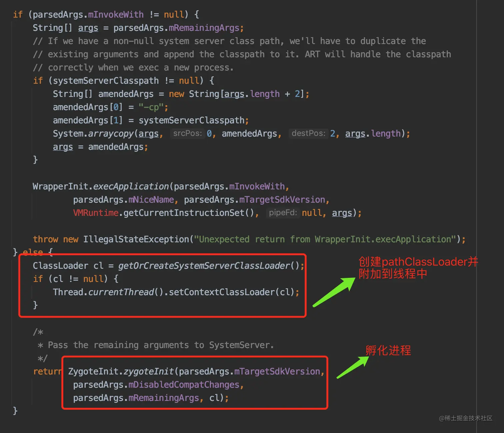Click IllegalStateException class name
The height and width of the screenshot is (433, 504).
click(136, 239)
